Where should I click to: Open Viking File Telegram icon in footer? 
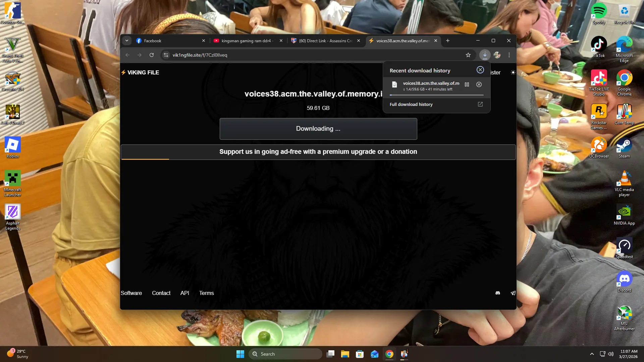(x=513, y=293)
